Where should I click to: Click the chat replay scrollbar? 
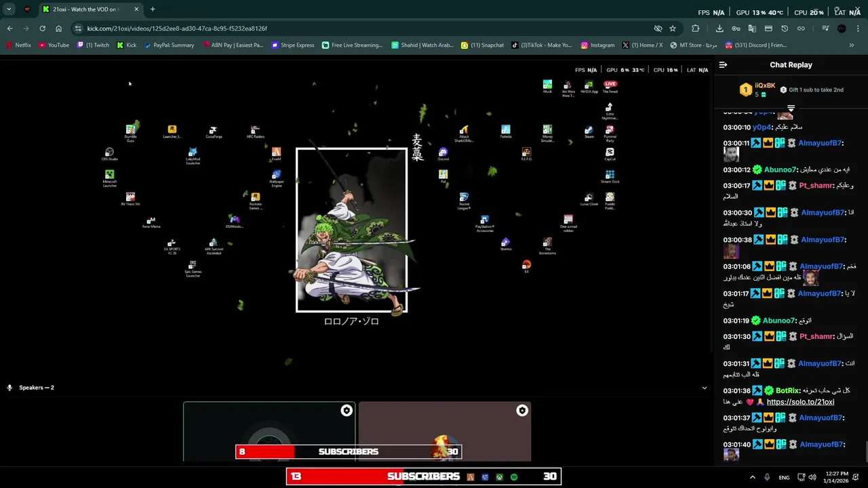(866, 450)
